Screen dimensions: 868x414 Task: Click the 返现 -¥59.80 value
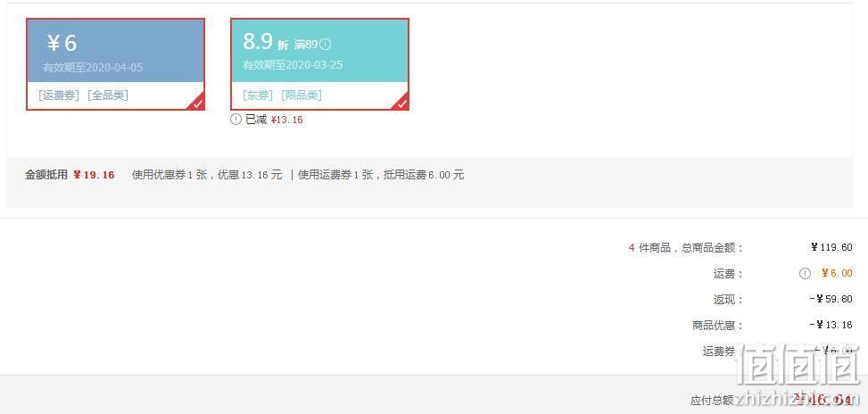(831, 300)
